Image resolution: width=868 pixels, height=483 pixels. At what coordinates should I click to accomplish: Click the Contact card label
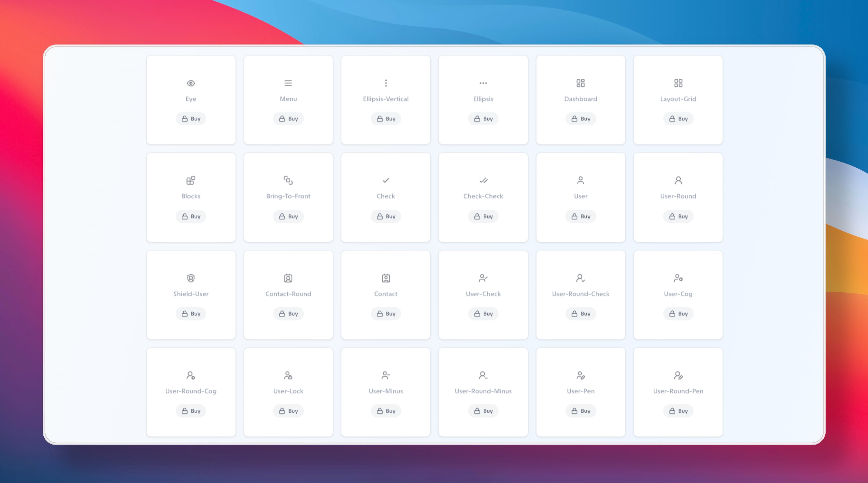point(386,294)
